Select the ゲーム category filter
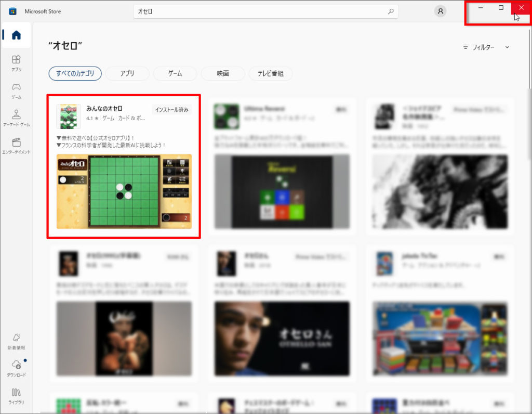The width and height of the screenshot is (532, 414). [x=175, y=73]
